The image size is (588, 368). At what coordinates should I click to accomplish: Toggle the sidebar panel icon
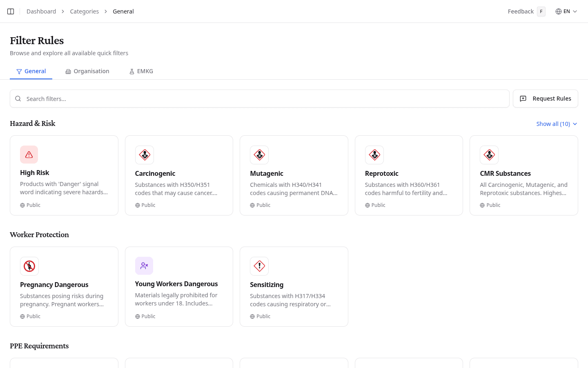click(x=11, y=11)
